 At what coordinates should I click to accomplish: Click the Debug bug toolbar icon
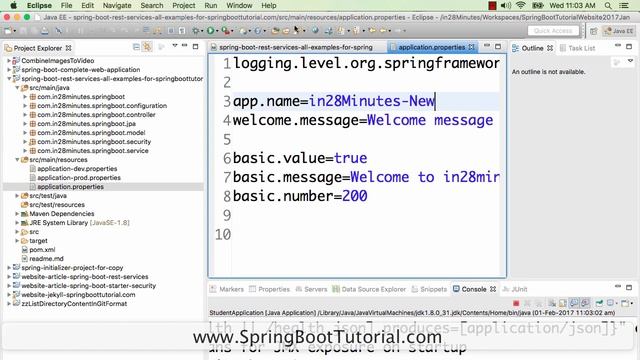196,31
